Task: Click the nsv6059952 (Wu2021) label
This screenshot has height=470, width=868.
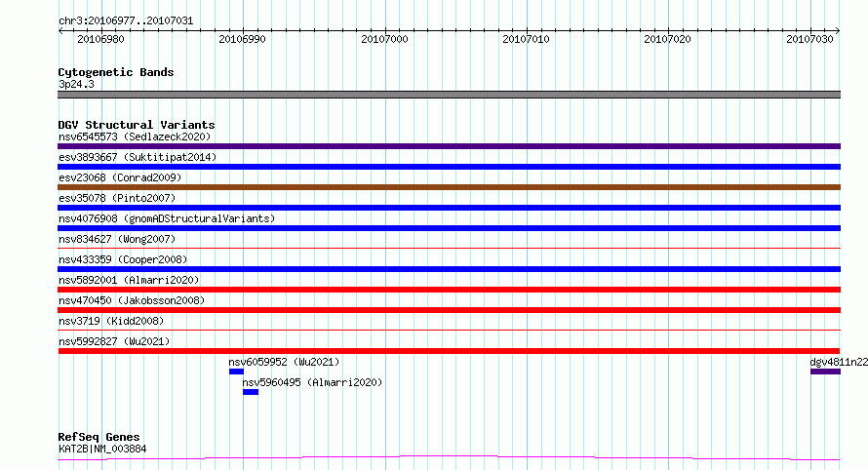Action: (x=284, y=362)
